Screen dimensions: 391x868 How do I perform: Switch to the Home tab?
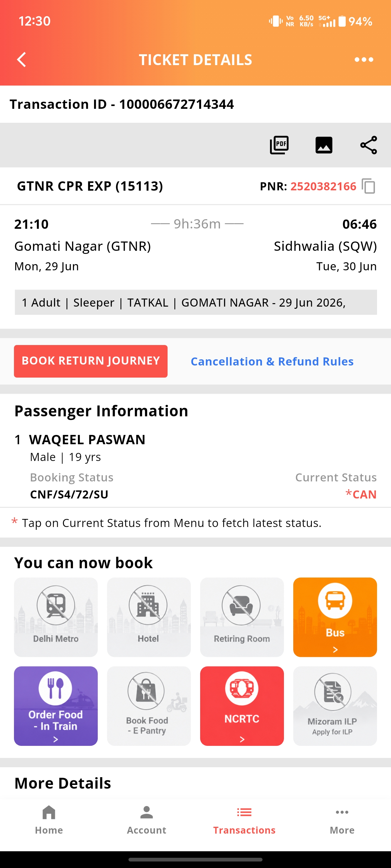click(x=49, y=820)
